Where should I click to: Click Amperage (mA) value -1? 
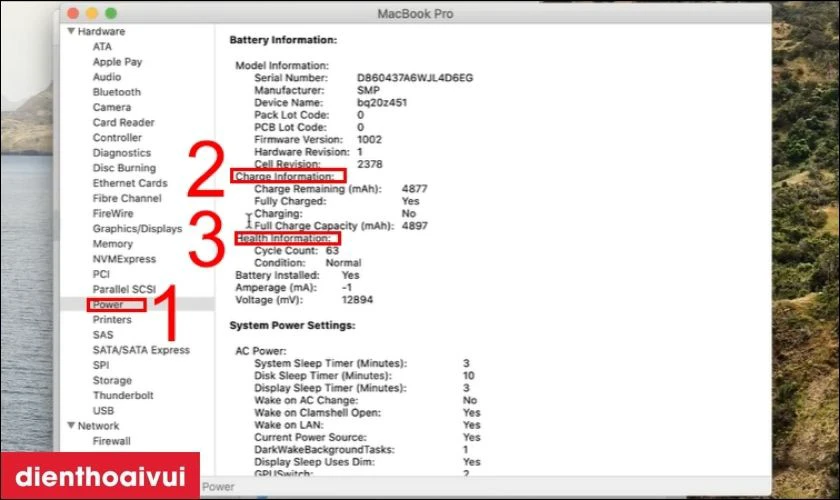347,287
